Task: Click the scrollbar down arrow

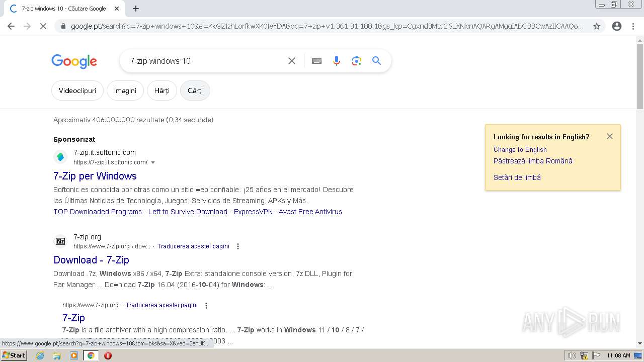Action: pos(640,343)
